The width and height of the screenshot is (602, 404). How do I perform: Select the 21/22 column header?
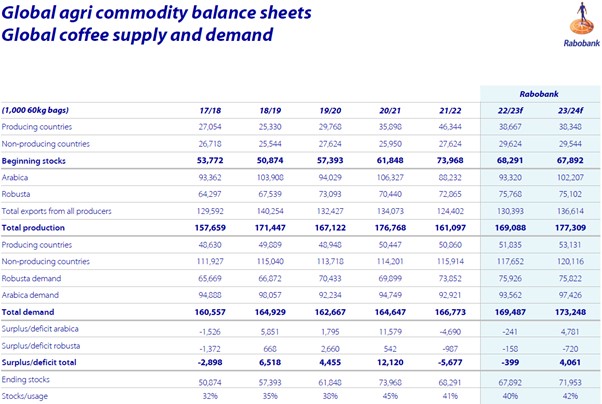click(418, 109)
